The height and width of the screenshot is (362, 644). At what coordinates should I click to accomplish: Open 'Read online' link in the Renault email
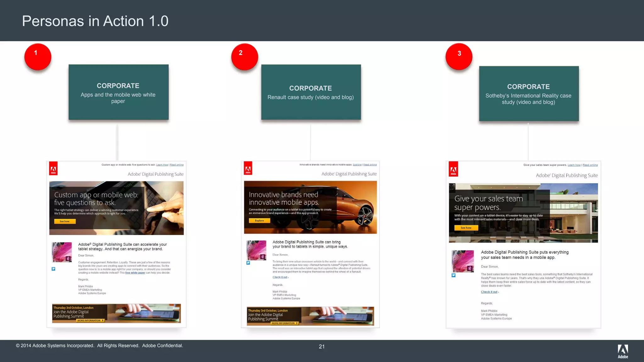(x=370, y=165)
